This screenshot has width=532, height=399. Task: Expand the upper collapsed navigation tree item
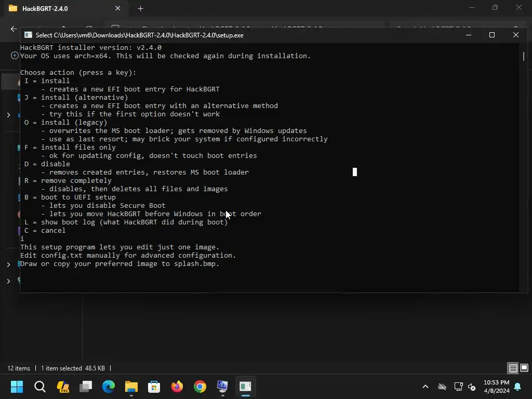8,115
